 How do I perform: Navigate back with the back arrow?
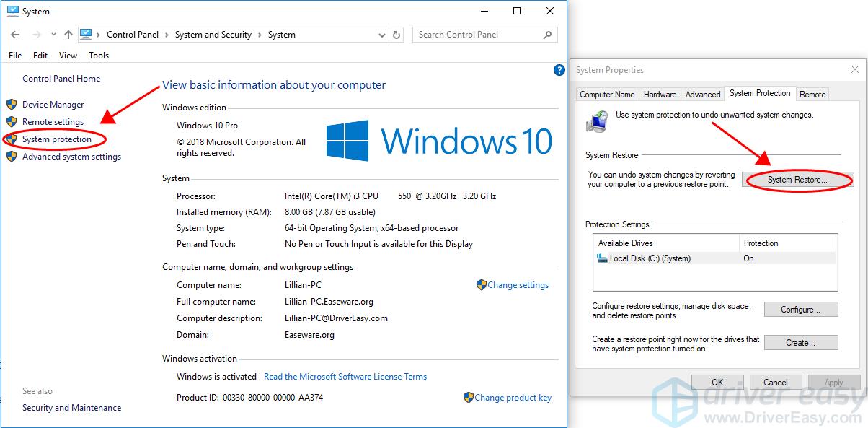14,34
